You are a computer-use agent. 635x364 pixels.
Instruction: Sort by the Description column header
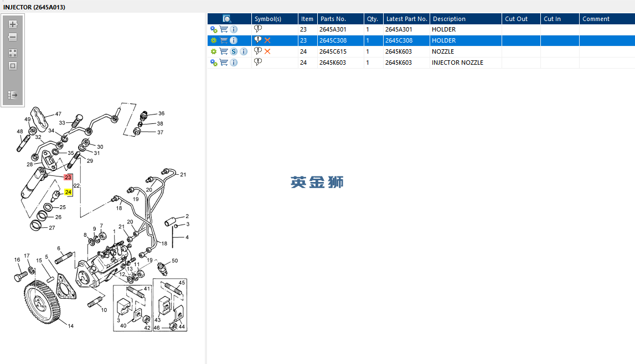pyautogui.click(x=466, y=19)
